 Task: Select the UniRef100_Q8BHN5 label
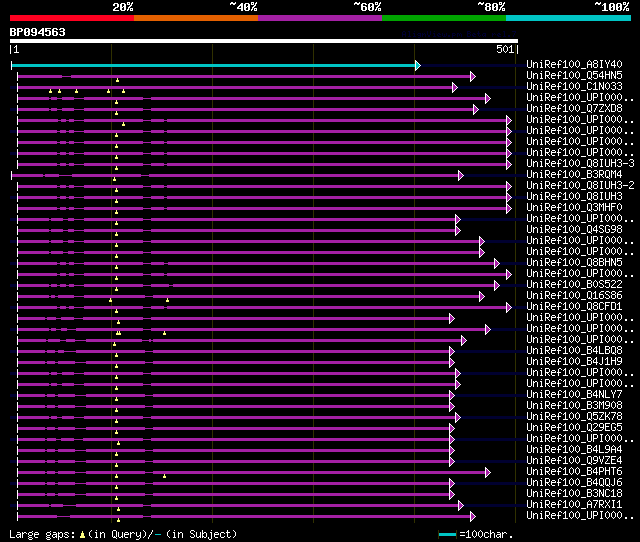(x=574, y=262)
